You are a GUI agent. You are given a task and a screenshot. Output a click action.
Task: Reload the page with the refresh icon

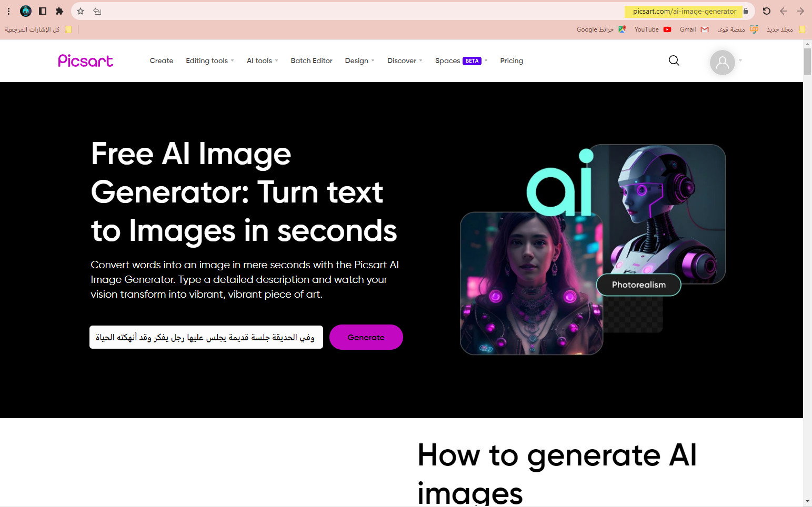[x=766, y=11]
